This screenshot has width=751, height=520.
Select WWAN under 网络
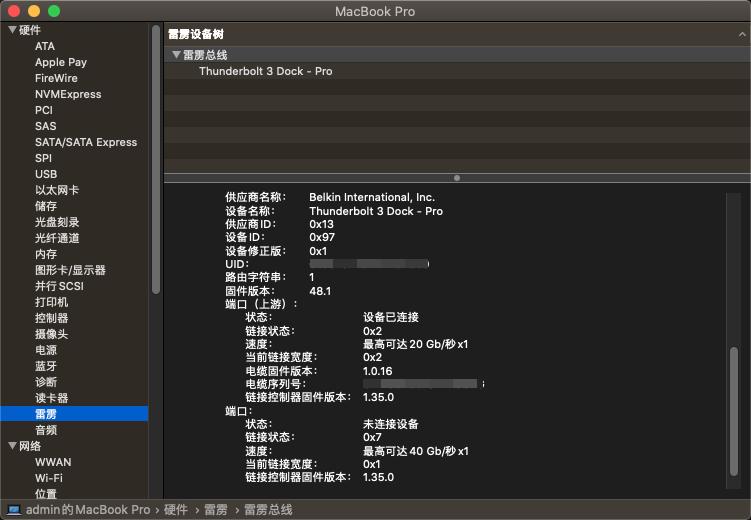(53, 462)
